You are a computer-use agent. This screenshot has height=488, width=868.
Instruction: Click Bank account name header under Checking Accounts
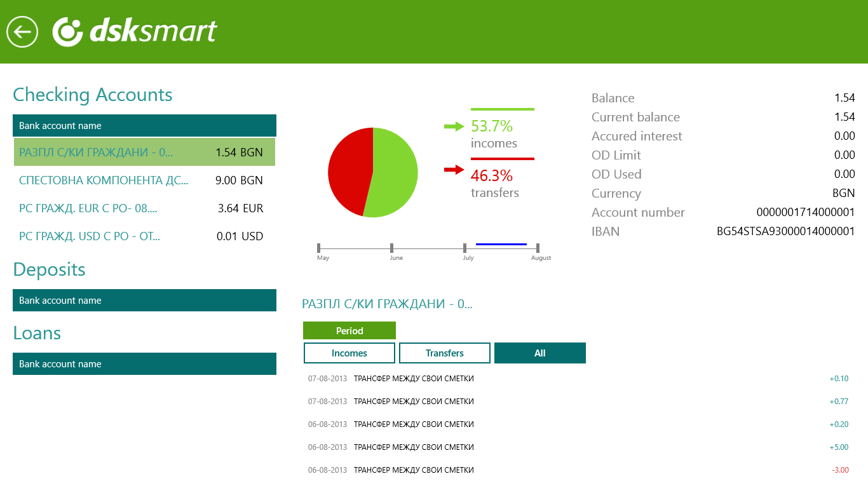[x=144, y=126]
